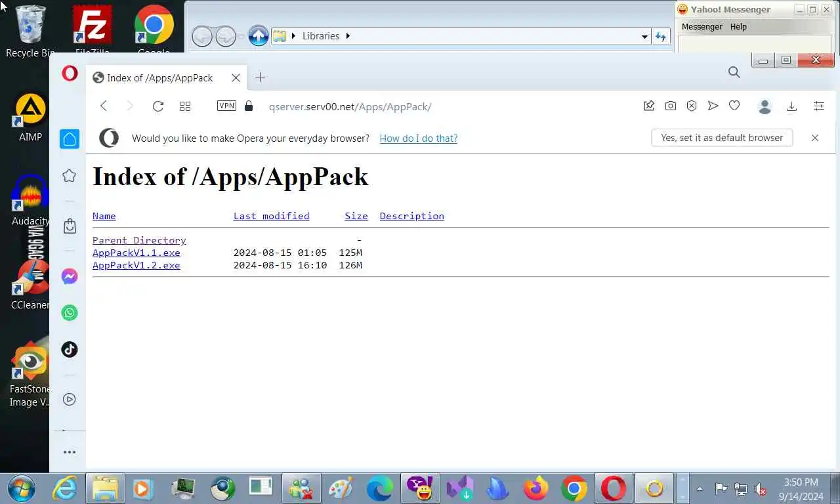Show hidden tray icons arrow
Image resolution: width=840 pixels, height=504 pixels.
(700, 489)
